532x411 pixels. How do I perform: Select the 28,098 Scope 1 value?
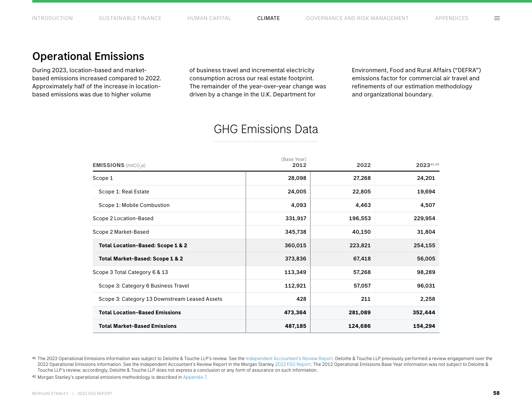tap(297, 178)
